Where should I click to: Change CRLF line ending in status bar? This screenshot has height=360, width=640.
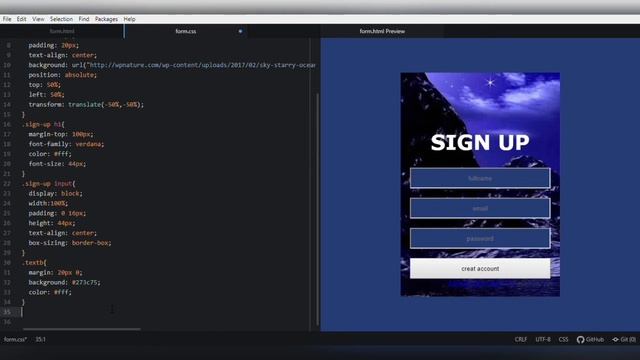(520, 339)
